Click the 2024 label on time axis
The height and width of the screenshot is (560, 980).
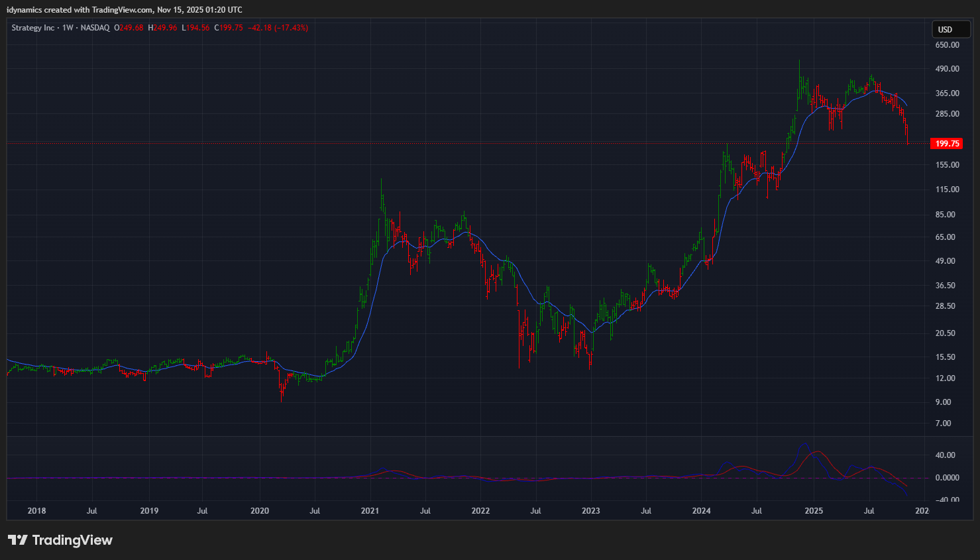click(x=701, y=511)
